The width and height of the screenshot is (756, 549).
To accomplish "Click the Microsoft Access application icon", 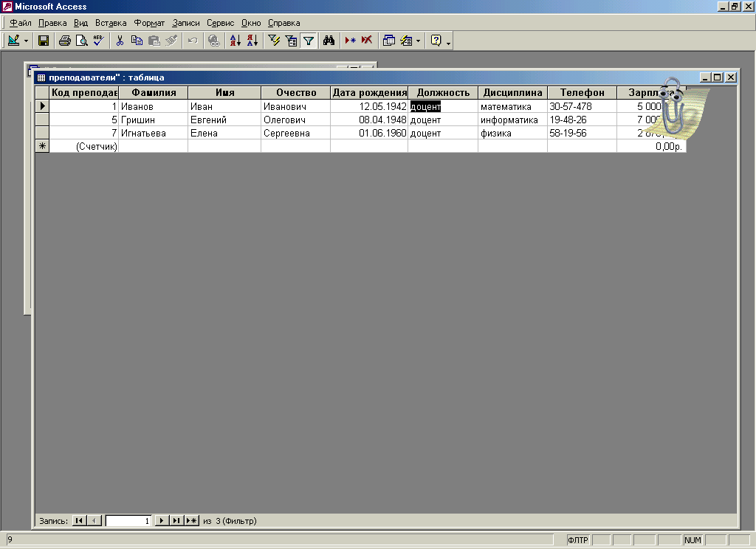I will [x=7, y=6].
